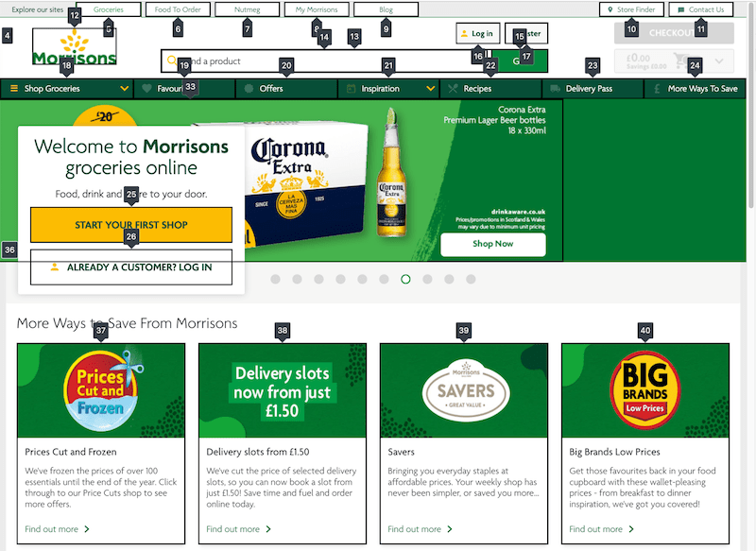The image size is (756, 551).
Task: Select the eighth carousel dot
Action: click(427, 279)
